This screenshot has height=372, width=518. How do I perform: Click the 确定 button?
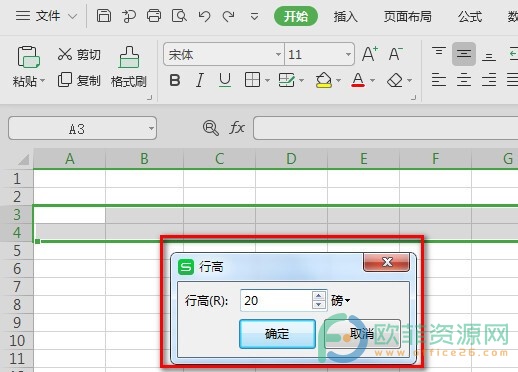tap(277, 334)
